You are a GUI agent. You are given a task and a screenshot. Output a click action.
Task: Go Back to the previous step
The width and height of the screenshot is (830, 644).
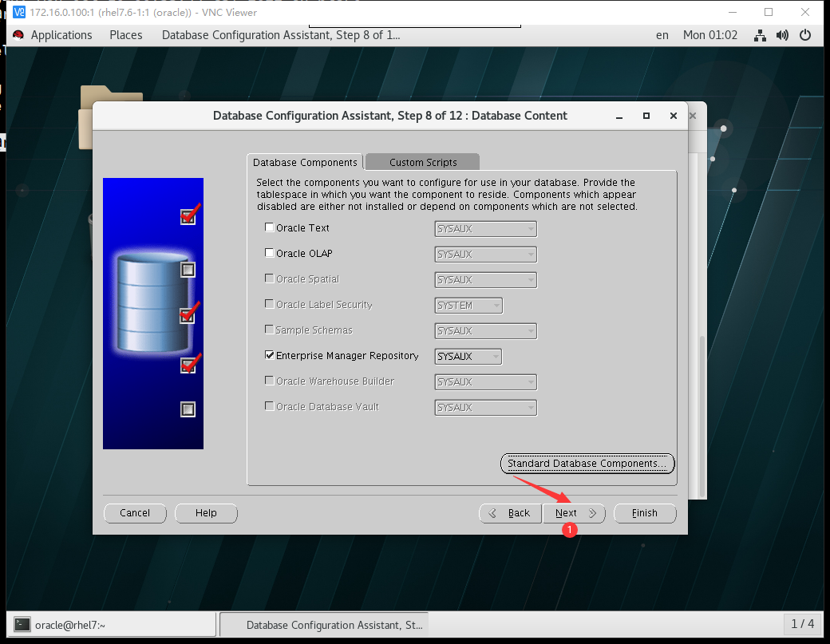(x=510, y=513)
